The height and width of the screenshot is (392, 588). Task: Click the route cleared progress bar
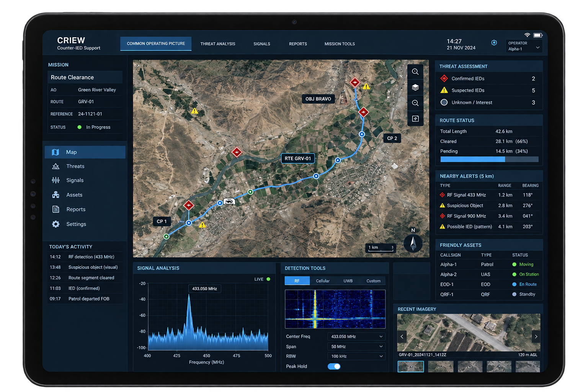(489, 159)
